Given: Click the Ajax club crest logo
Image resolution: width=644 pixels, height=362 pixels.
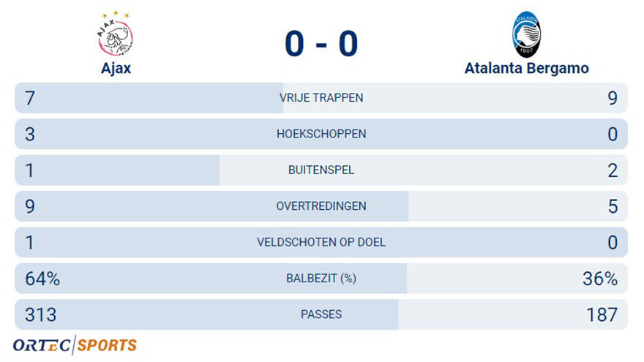Looking at the screenshot, I should point(116,34).
